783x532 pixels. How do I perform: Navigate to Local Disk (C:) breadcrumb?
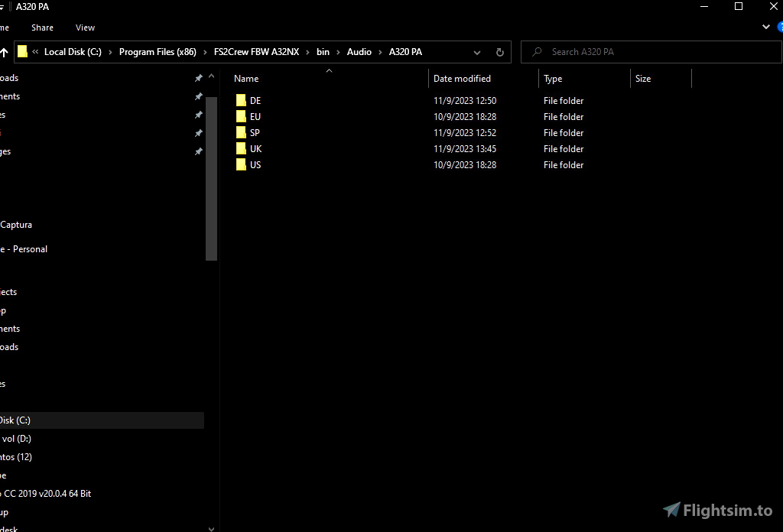tap(73, 52)
